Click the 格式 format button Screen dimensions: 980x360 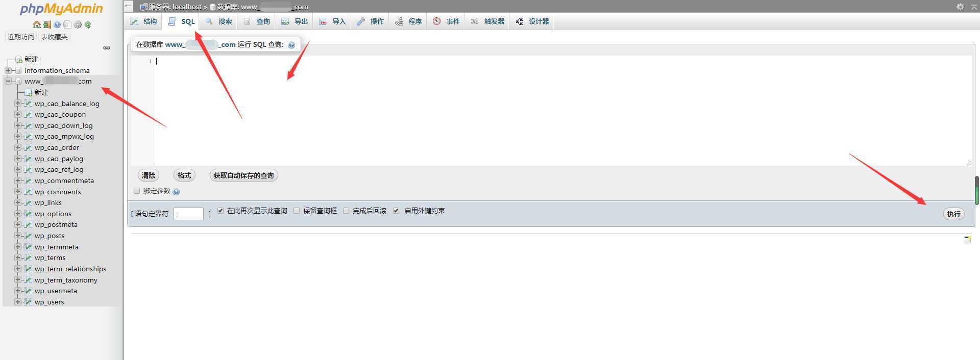tap(184, 175)
